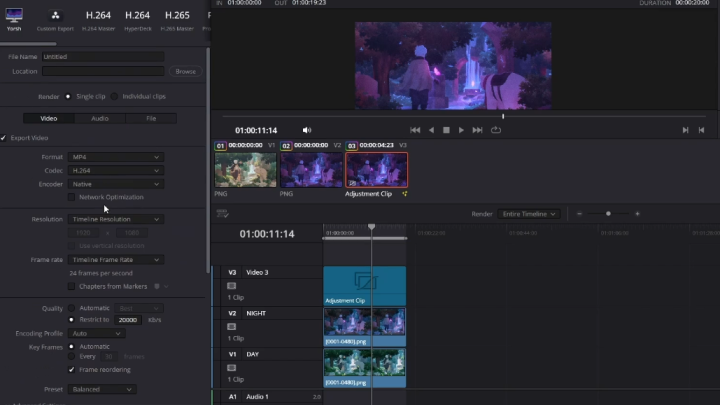Switch to the Audio tab
This screenshot has width=720, height=405.
tap(100, 118)
